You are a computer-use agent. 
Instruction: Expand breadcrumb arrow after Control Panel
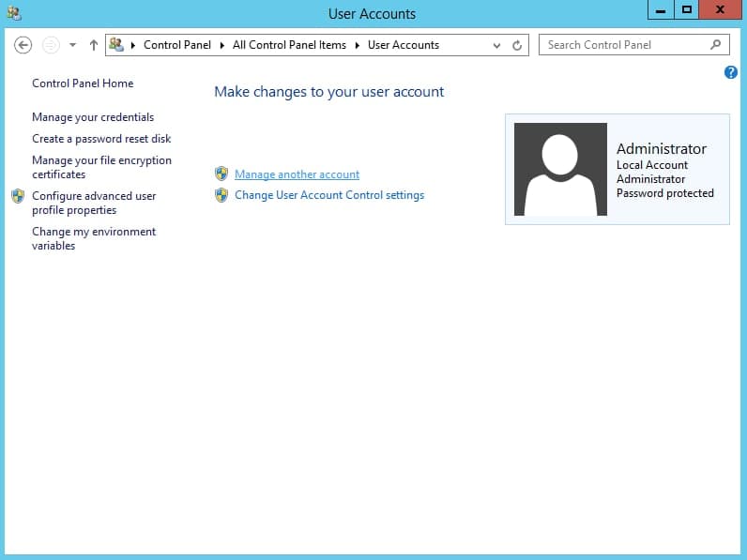click(x=222, y=45)
